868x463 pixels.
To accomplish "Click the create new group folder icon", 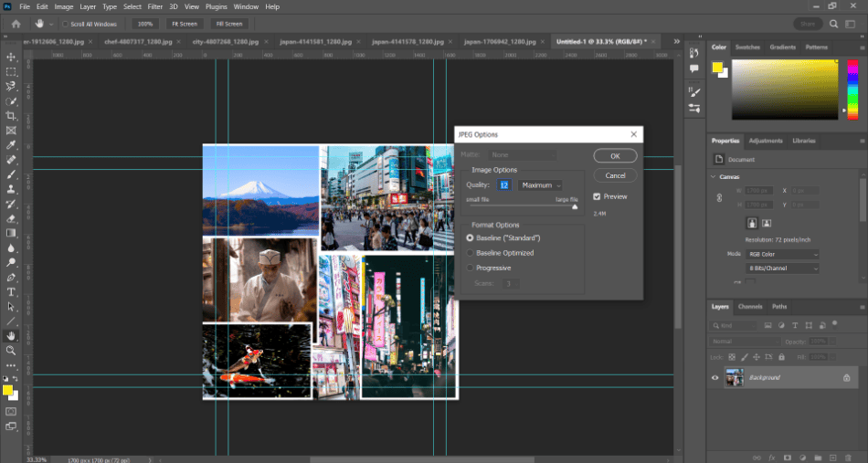I will click(x=818, y=458).
